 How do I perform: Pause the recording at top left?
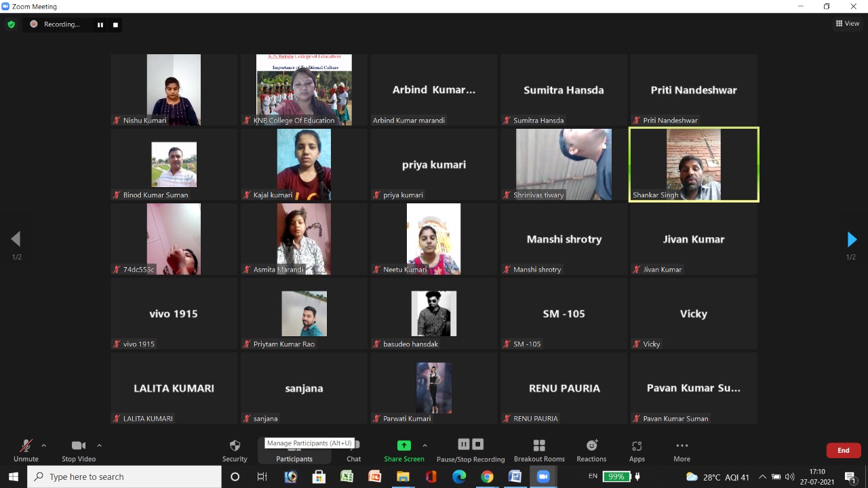click(100, 24)
